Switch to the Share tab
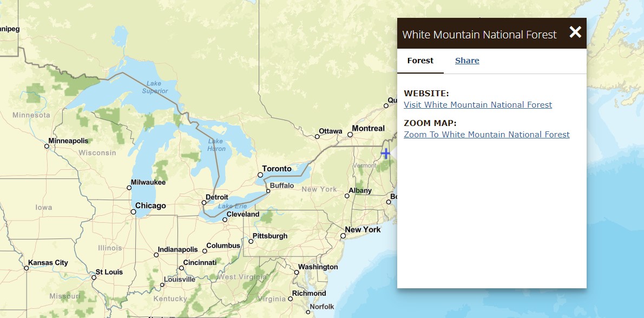 (467, 61)
